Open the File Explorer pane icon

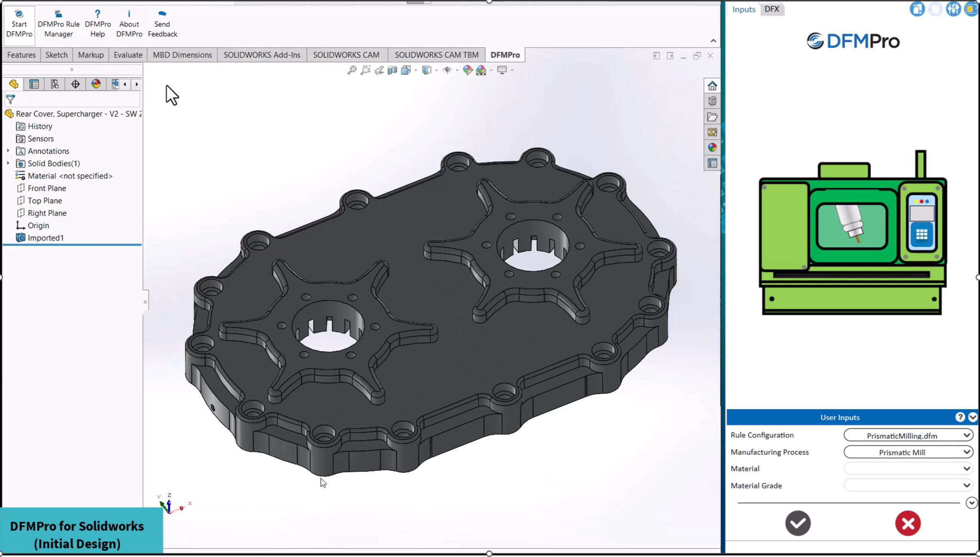[x=712, y=117]
